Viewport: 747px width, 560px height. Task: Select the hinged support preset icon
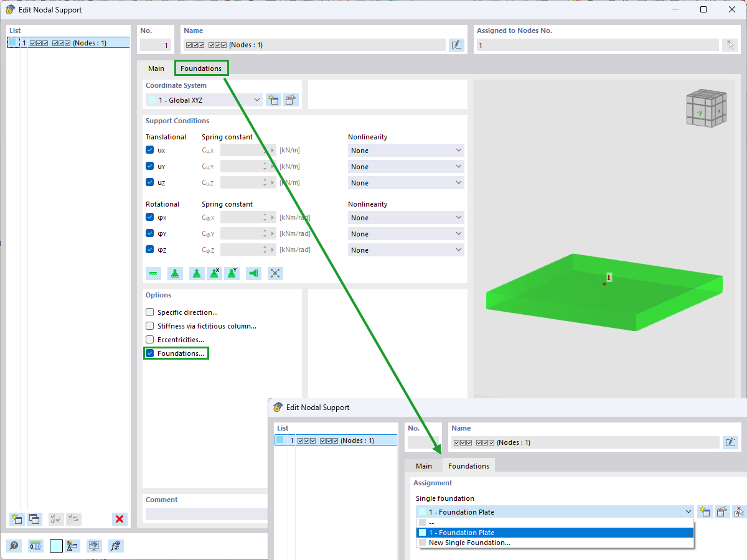(175, 273)
